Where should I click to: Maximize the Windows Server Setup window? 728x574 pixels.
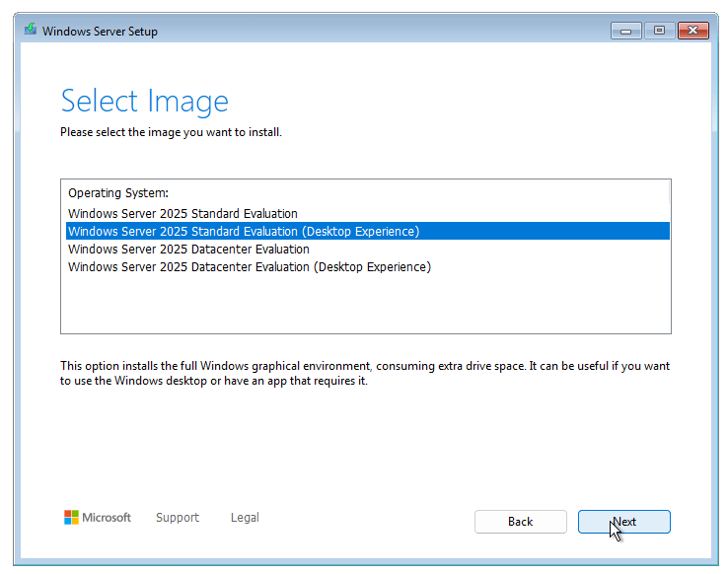[659, 31]
